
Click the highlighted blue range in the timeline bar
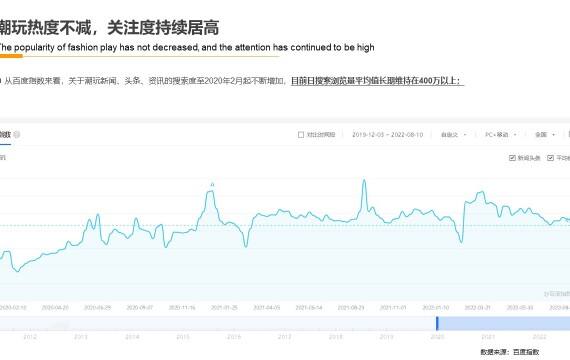[504, 323]
